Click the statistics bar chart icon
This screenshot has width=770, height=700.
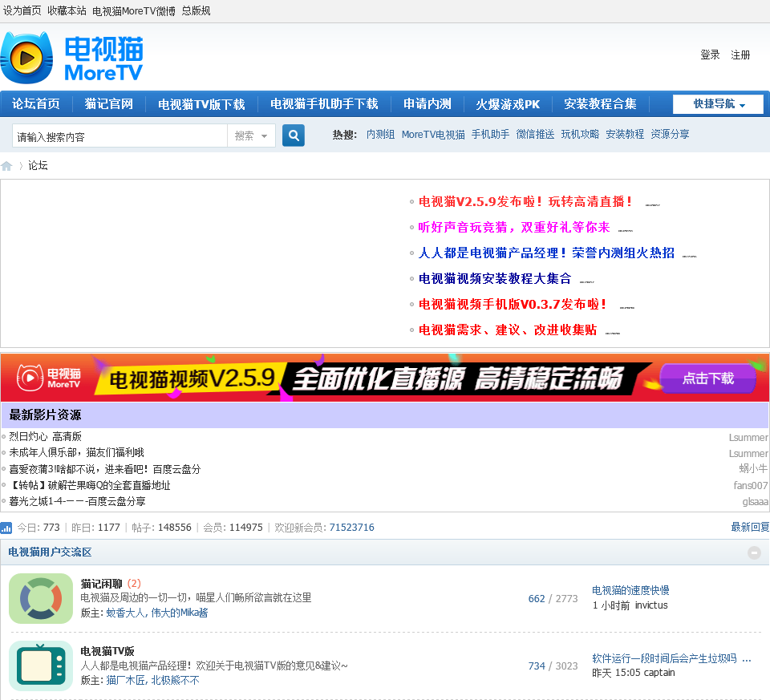pos(6,528)
